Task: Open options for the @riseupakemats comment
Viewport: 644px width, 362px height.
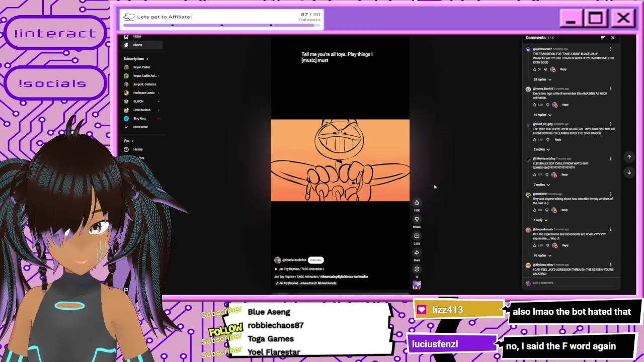Action: (611, 229)
